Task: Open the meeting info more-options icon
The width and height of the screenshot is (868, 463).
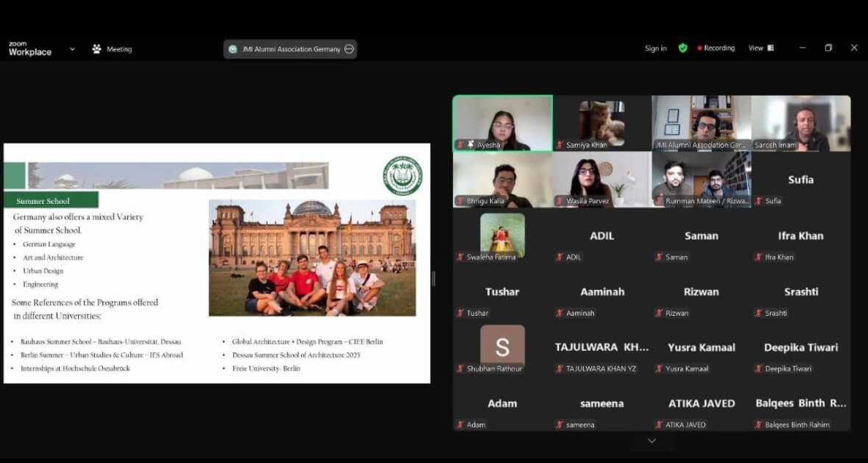Action: pyautogui.click(x=349, y=49)
